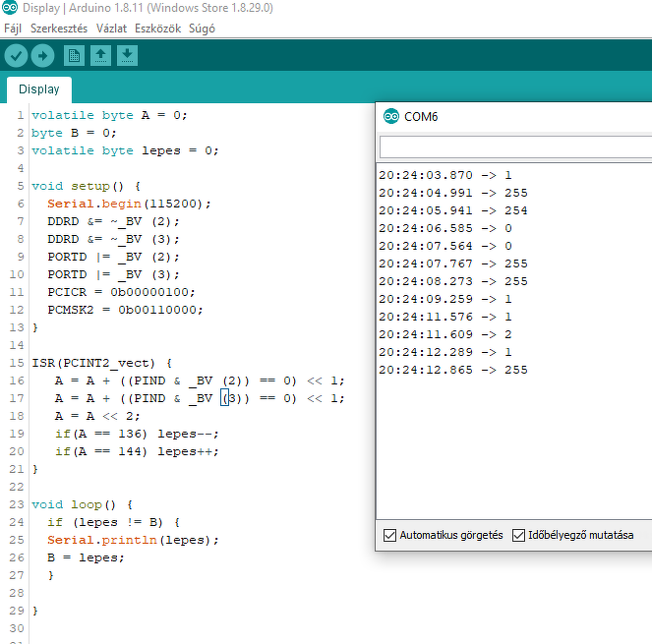Screen dimensions: 652x644
Task: Click serial output '20:24:04.991 -> 255'
Action: pyautogui.click(x=453, y=193)
